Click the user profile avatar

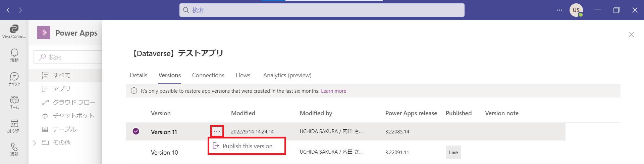click(576, 10)
